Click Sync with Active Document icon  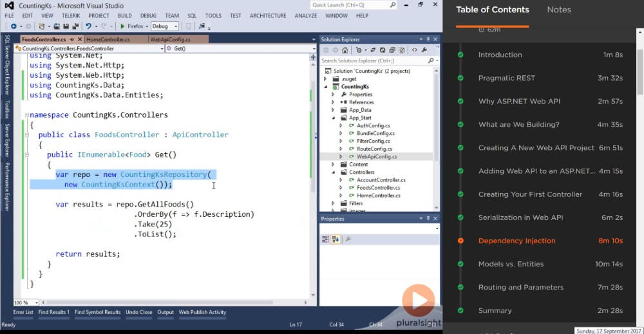click(373, 50)
